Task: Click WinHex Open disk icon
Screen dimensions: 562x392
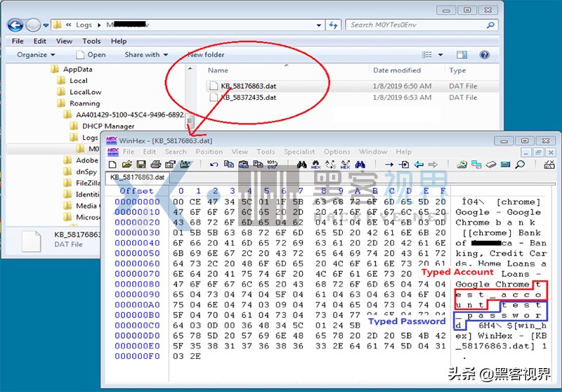Action: (462, 164)
